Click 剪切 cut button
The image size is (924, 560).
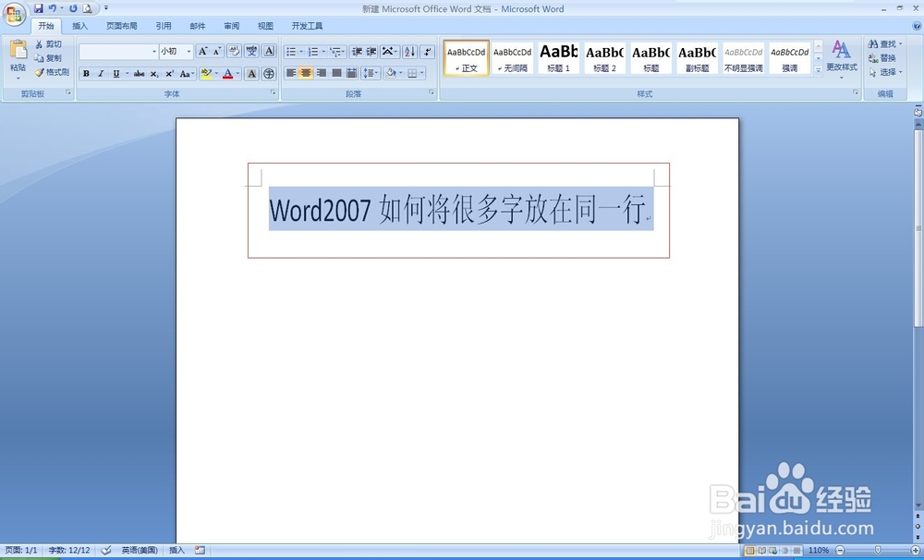point(48,44)
